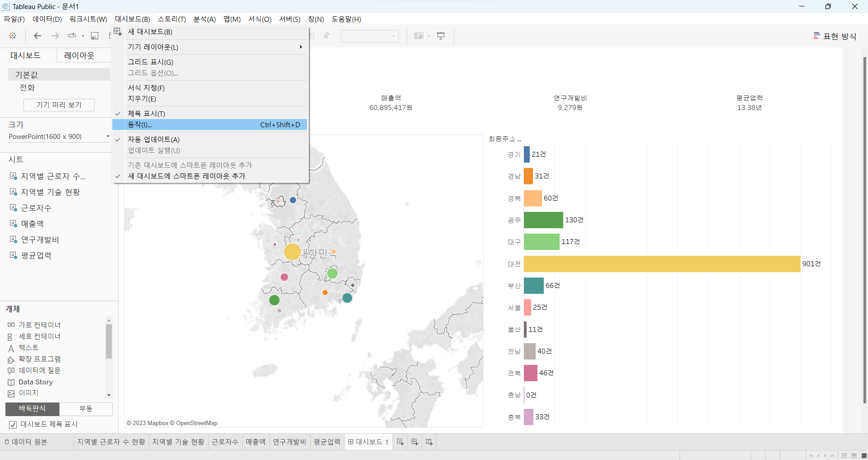868x460 pixels.
Task: Click the 기기 미리 보기 button
Action: tap(59, 105)
